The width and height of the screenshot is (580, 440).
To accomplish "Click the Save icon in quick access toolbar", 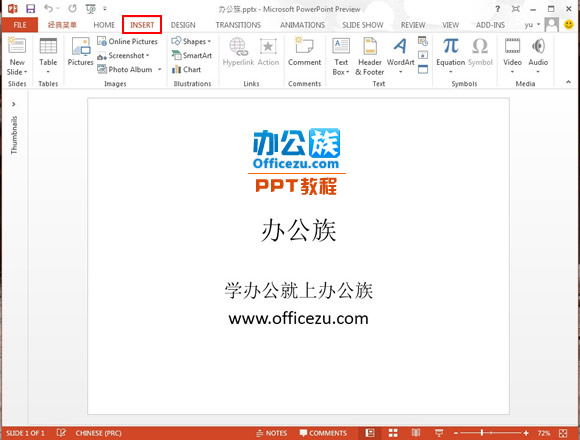I will pos(30,8).
